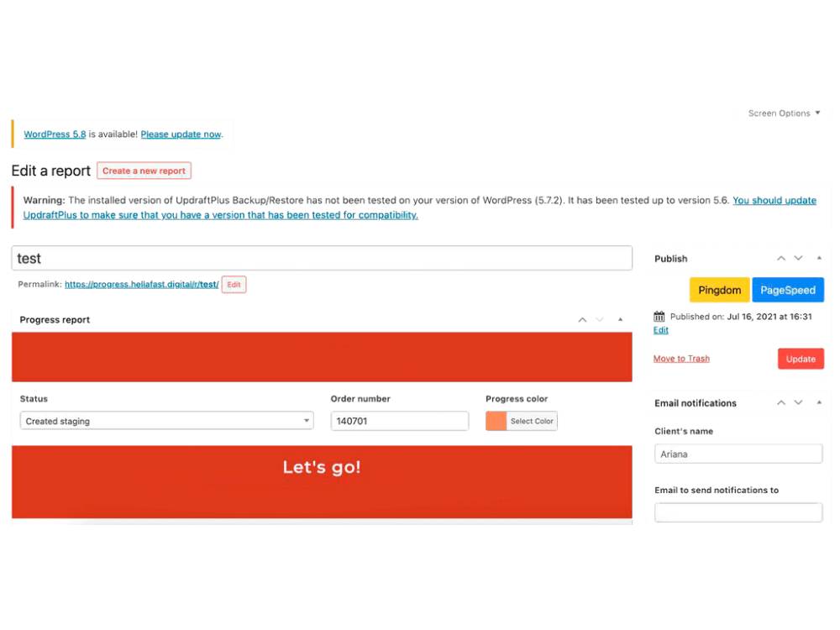
Task: Move the report to Trash
Action: pos(681,359)
